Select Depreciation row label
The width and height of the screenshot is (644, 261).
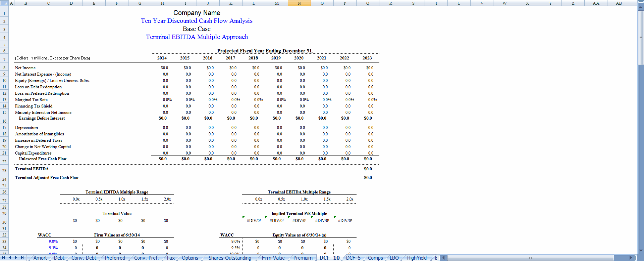click(26, 128)
